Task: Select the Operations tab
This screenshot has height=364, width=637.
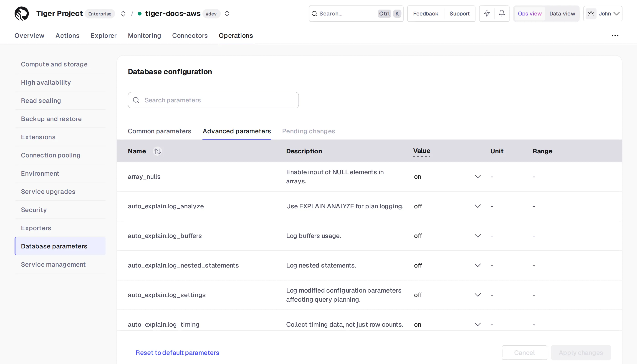Action: click(x=236, y=36)
